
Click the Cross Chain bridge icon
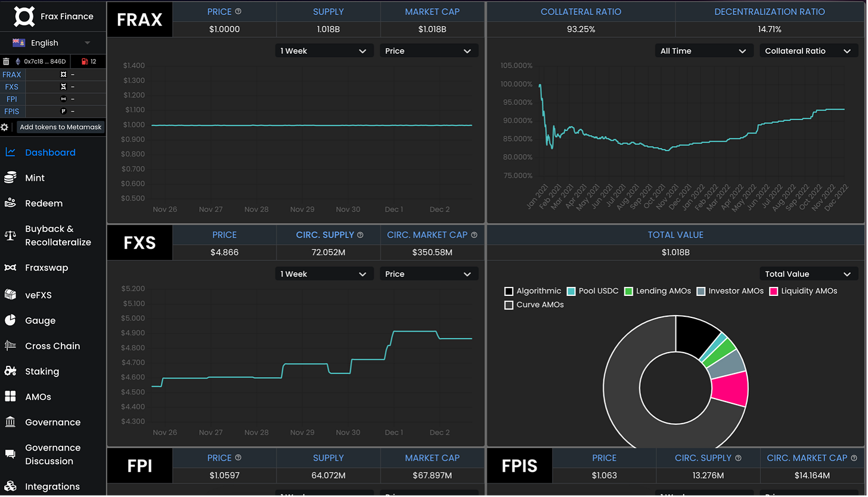point(10,345)
